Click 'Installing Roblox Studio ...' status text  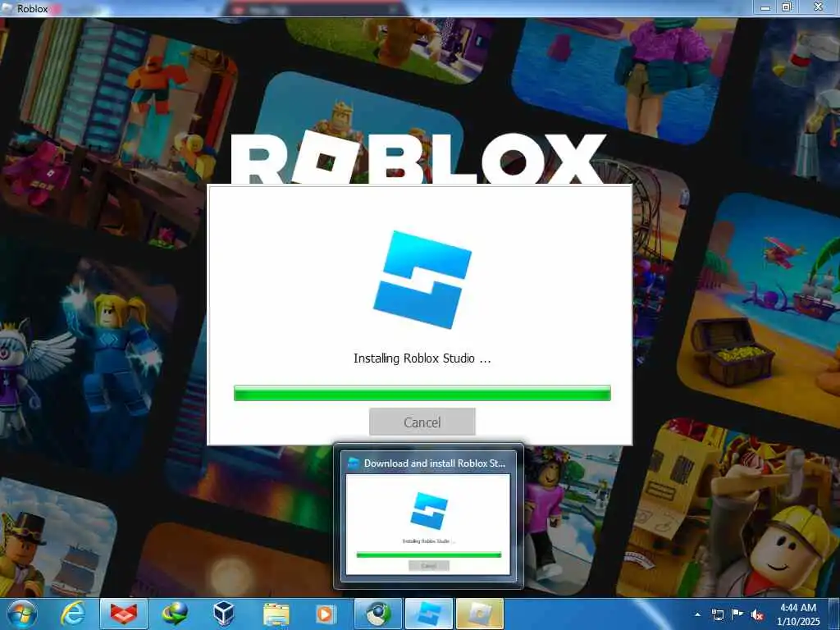click(422, 358)
